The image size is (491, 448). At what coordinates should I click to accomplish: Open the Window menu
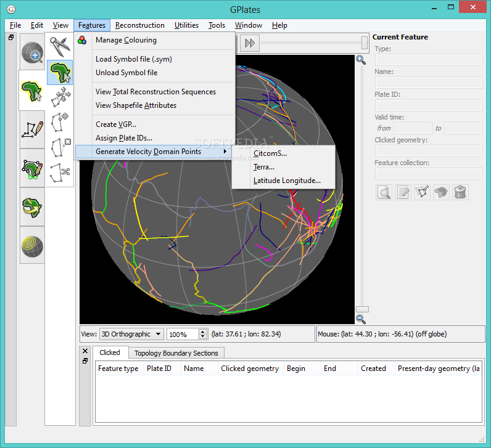tap(249, 25)
